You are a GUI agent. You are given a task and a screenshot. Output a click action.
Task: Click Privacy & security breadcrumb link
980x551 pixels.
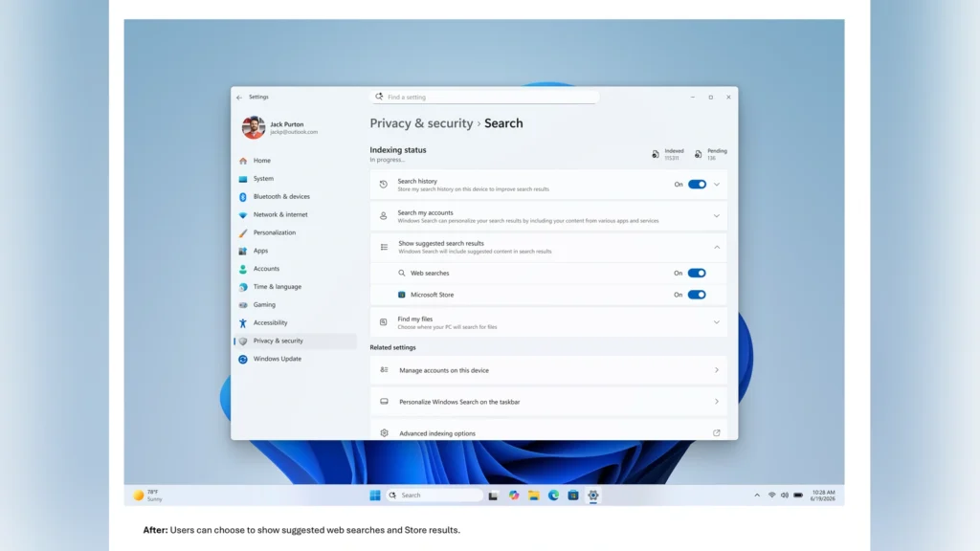coord(421,123)
